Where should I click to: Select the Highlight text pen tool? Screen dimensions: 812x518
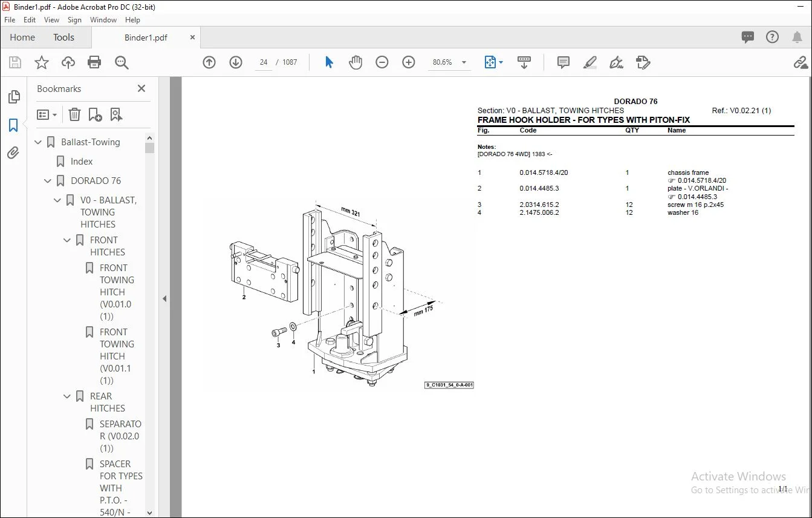tap(590, 62)
